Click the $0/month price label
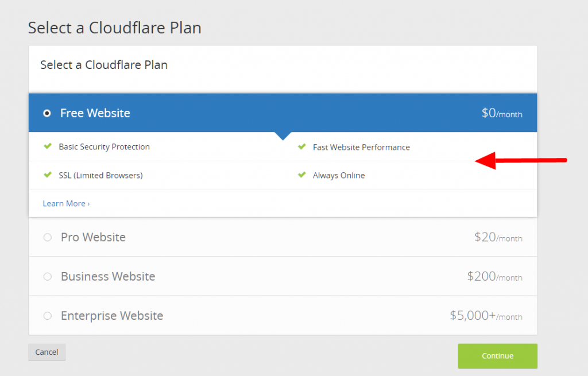 [502, 113]
